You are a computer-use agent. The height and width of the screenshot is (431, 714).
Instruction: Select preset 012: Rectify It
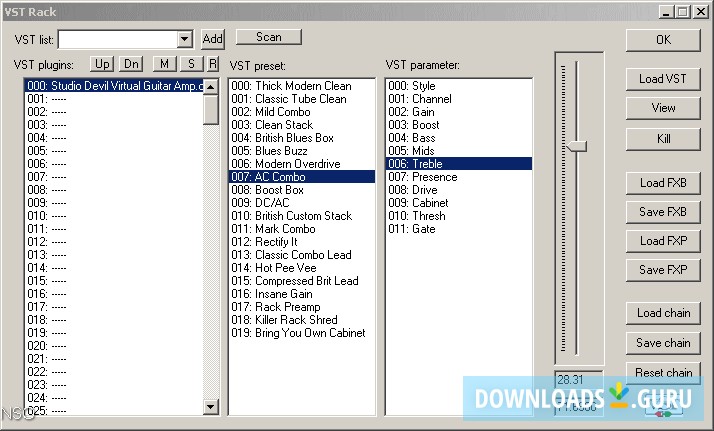[302, 242]
